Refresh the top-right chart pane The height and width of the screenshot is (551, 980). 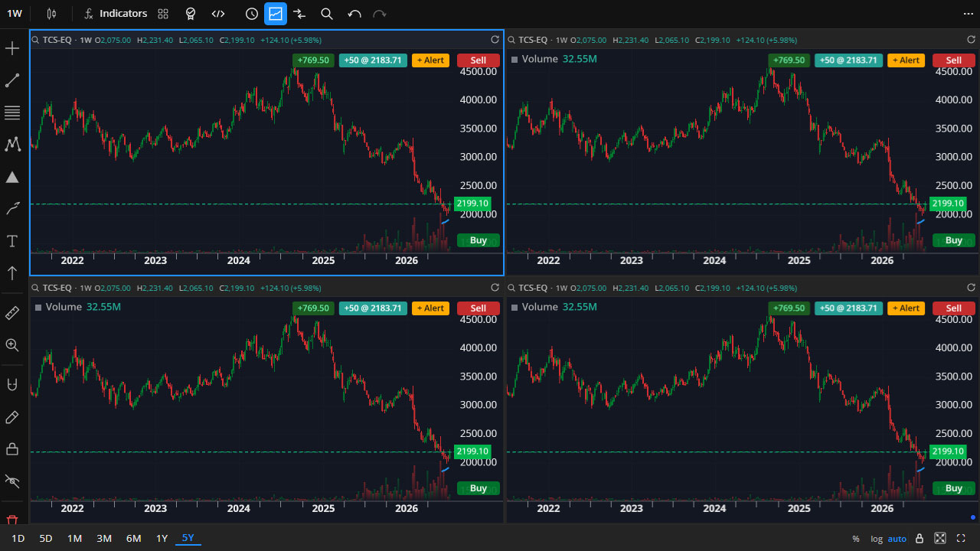coord(971,40)
